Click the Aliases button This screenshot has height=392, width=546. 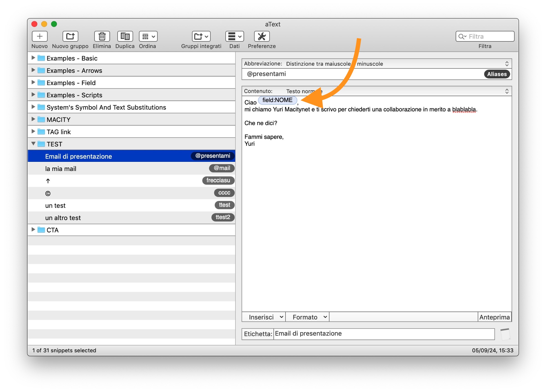497,74
